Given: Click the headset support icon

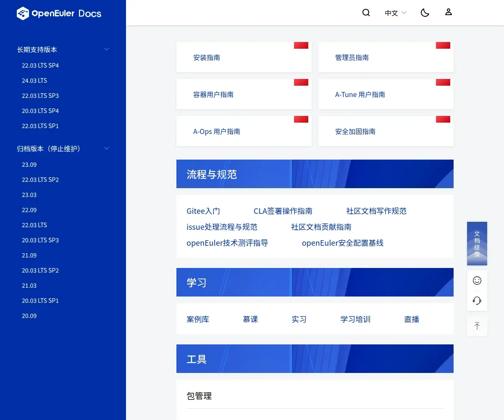Looking at the screenshot, I should pyautogui.click(x=477, y=300).
